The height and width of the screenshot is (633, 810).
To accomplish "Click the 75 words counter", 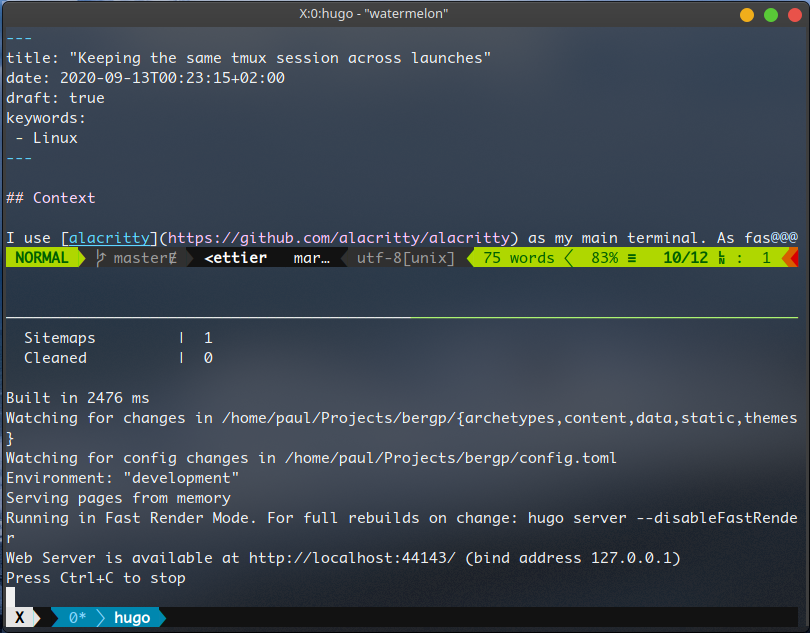I will 519,257.
